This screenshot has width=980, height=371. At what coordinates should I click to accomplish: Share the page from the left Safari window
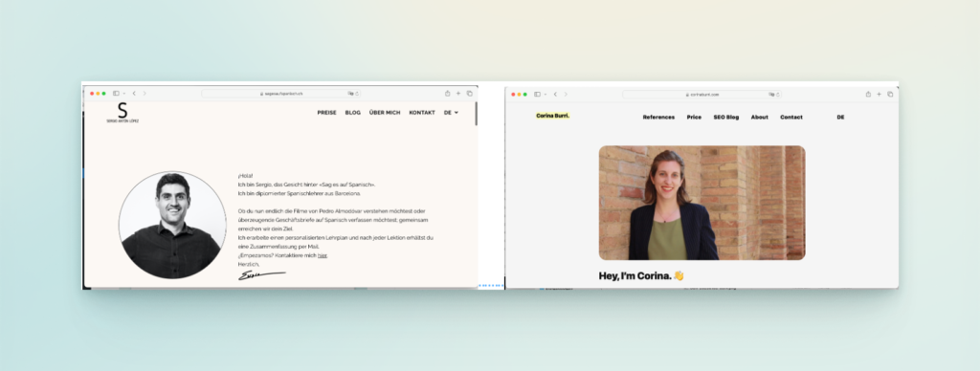tap(448, 94)
